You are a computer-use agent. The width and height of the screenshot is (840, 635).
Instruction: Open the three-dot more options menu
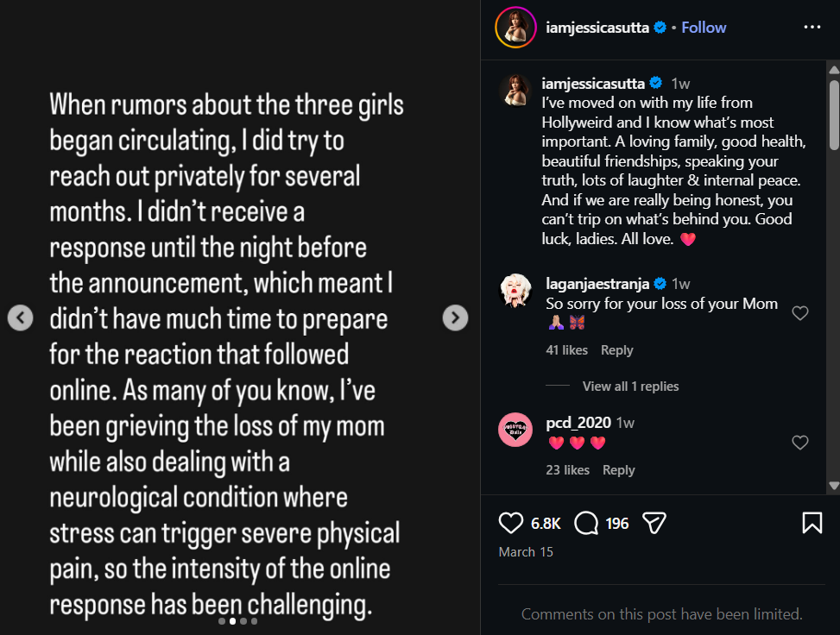tap(812, 28)
